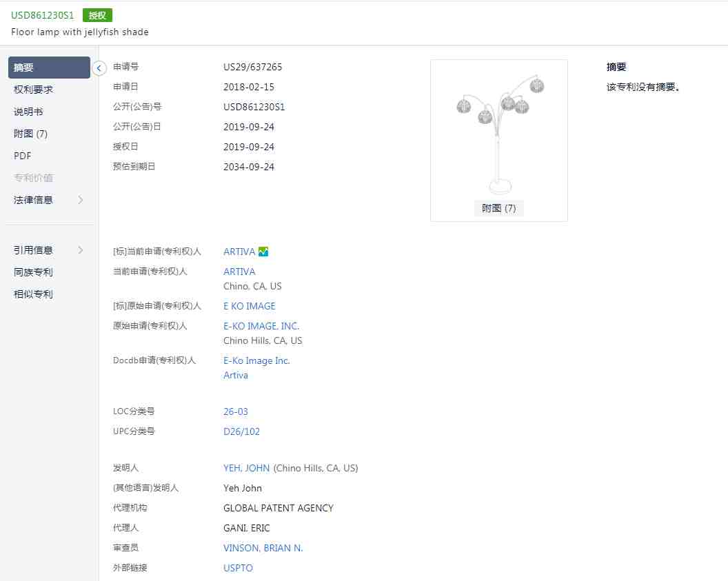
Task: Click the 附图 (7) button under the drawing
Action: [x=498, y=208]
